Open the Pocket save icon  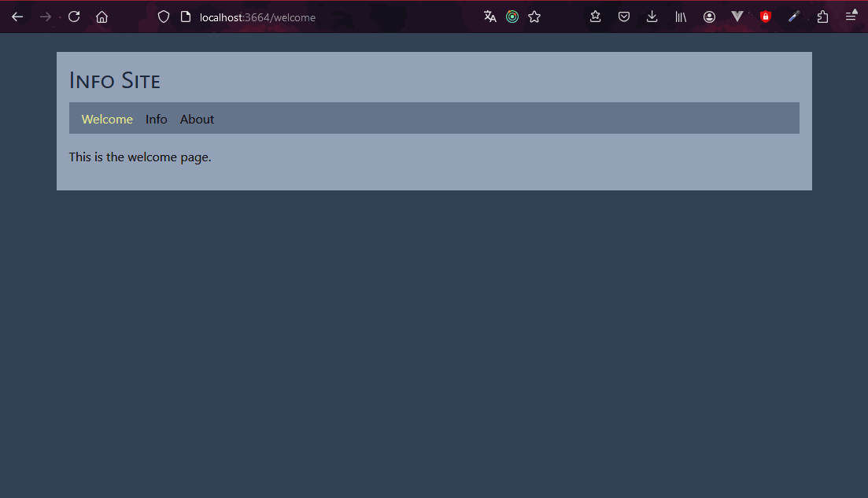624,17
